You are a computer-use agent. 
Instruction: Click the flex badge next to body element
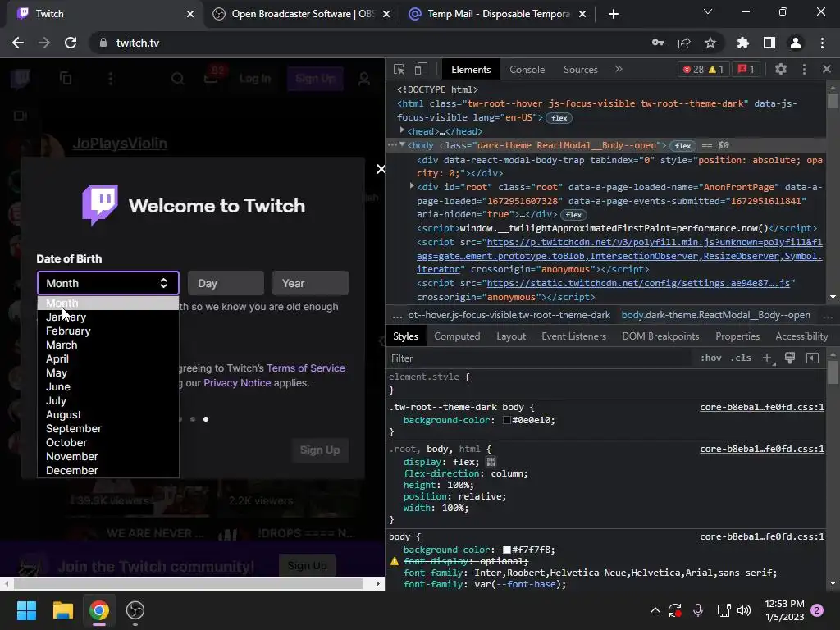pos(682,146)
